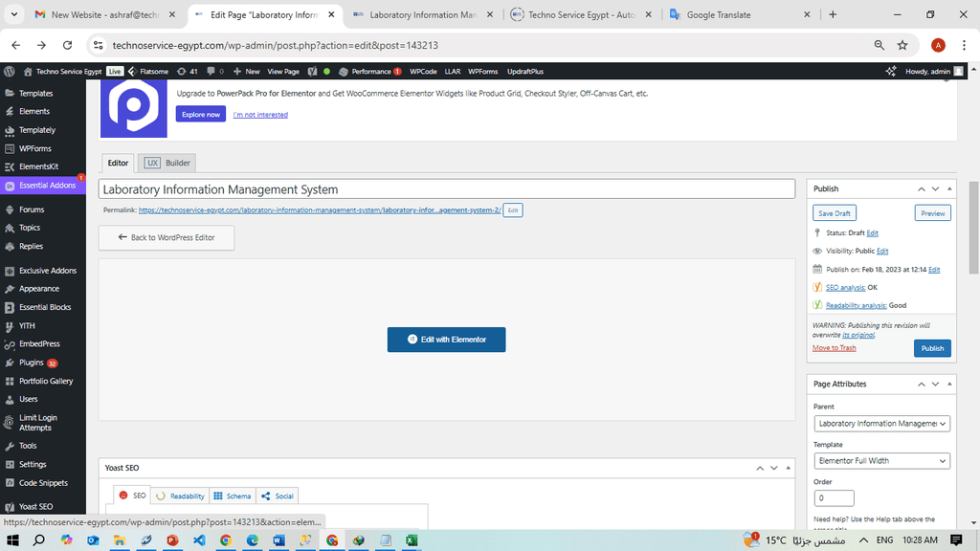
Task: Select the Yoast Readability tab
Action: tap(181, 496)
